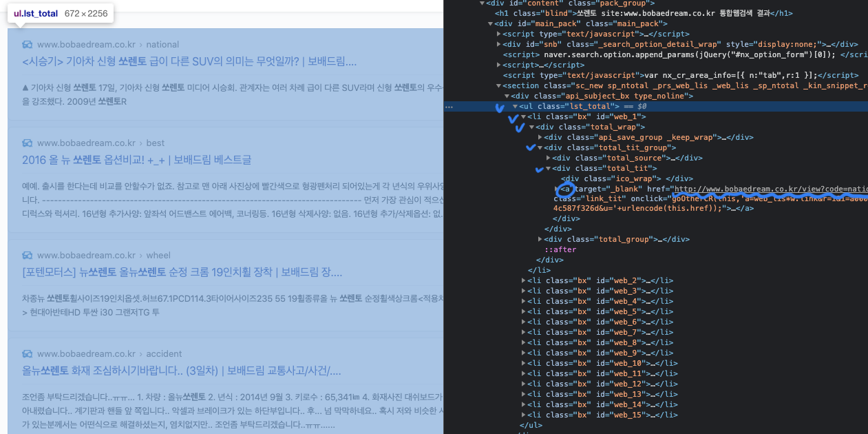Collapse the div id="content" node
This screenshot has width=868, height=434.
point(481,3)
